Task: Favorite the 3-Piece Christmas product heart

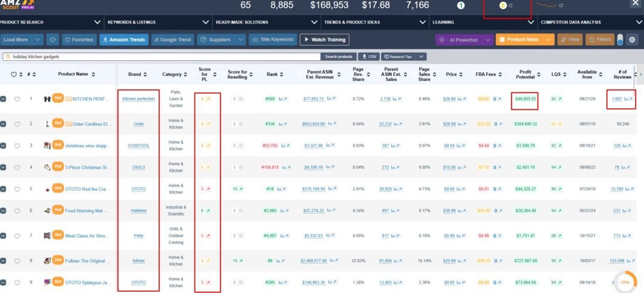Action: point(17,167)
